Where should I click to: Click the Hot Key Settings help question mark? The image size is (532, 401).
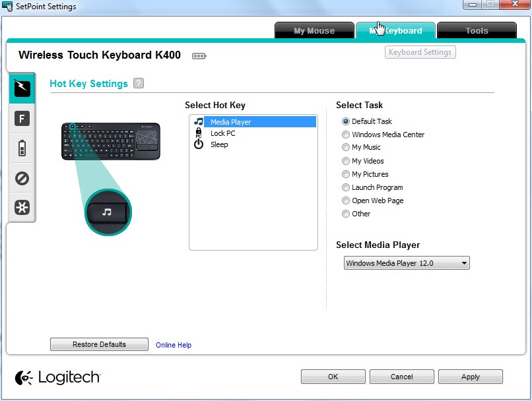(x=139, y=83)
